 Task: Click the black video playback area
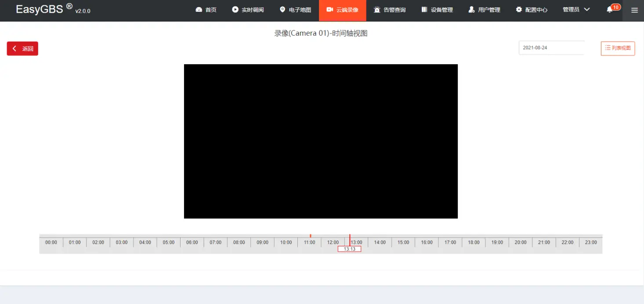pos(321,141)
